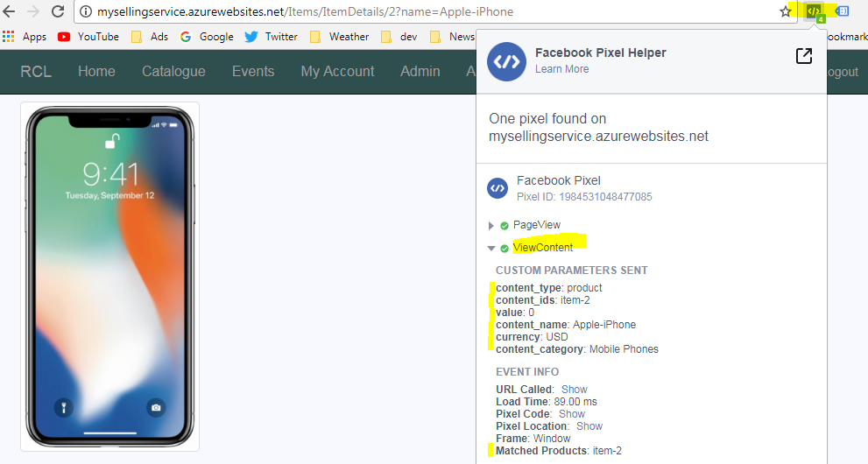Click the Load Time: 89.00 ms entry
The image size is (868, 464).
(x=547, y=402)
